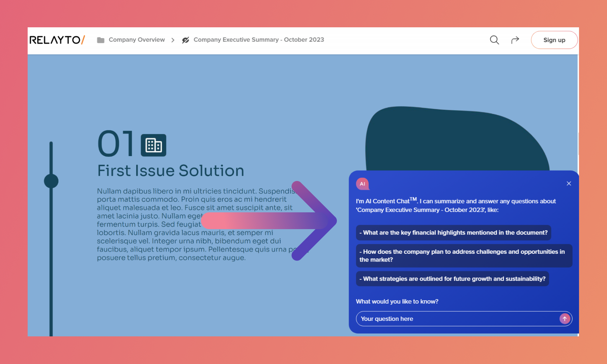607x364 pixels.
Task: Select the key financial highlights question
Action: (453, 233)
